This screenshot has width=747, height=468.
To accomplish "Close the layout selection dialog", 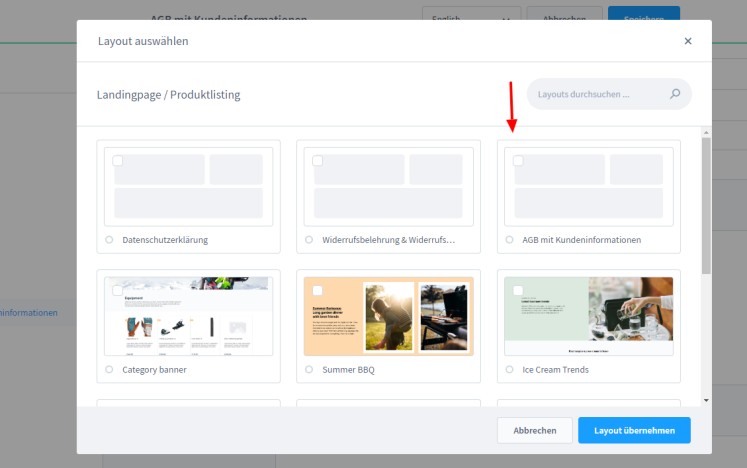I will pyautogui.click(x=687, y=41).
